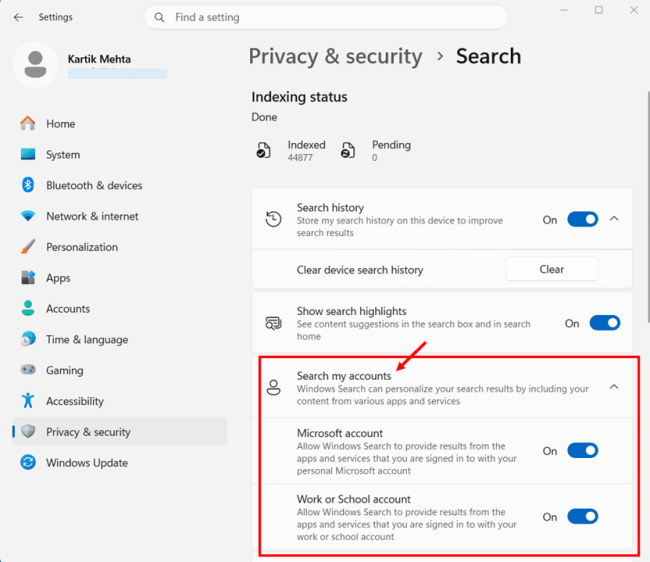Image resolution: width=650 pixels, height=562 pixels.
Task: Close the Settings window
Action: (634, 10)
